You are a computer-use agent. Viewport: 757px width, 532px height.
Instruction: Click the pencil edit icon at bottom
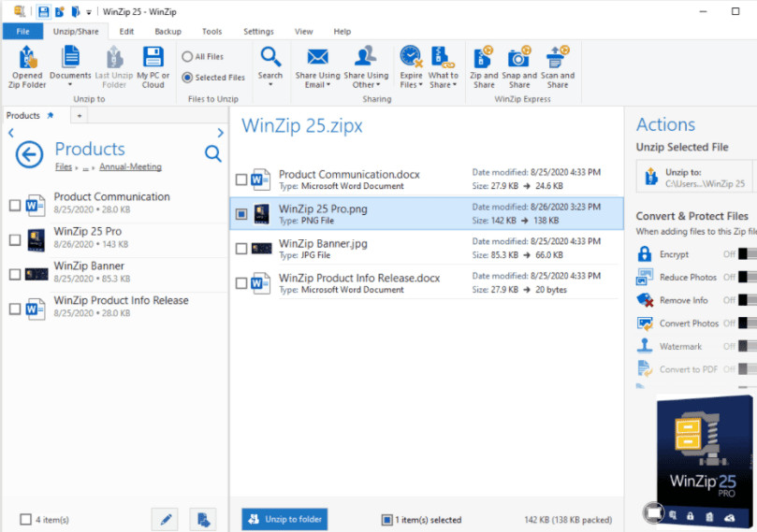tap(166, 520)
